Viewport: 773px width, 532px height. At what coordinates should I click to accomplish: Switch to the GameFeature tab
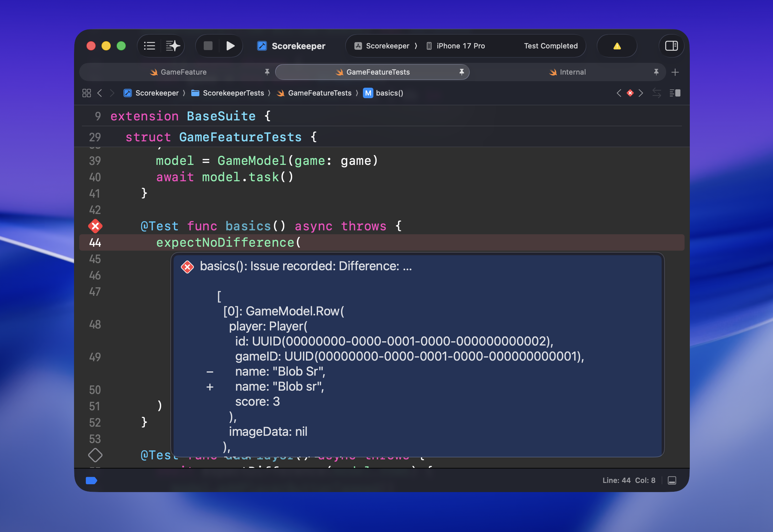tap(183, 72)
